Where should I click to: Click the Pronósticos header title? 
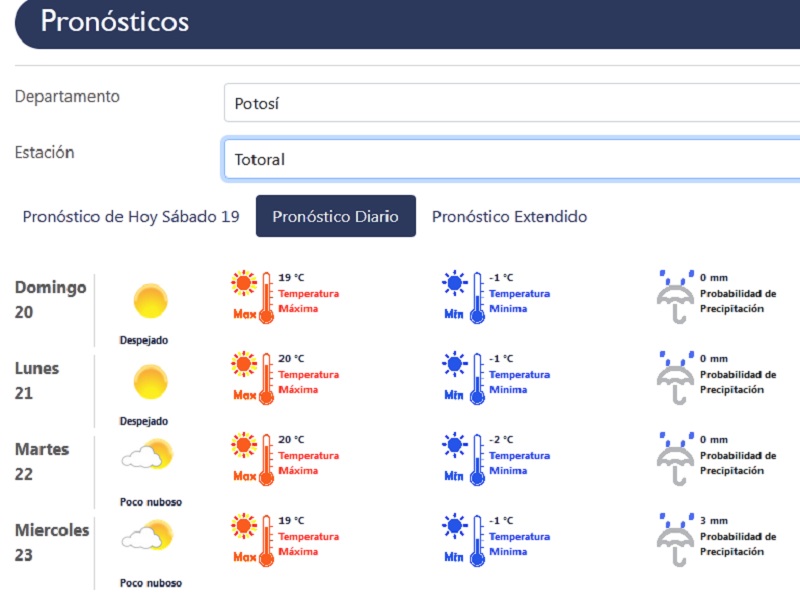click(115, 21)
